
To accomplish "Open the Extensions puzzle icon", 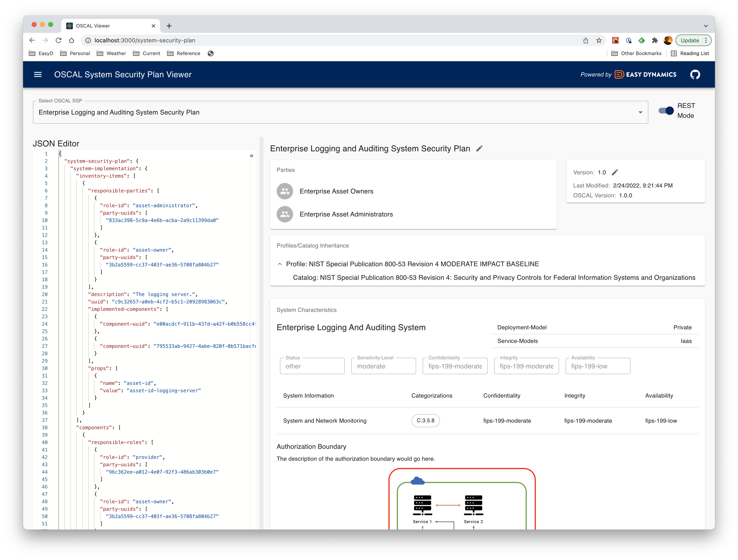I will (x=654, y=40).
